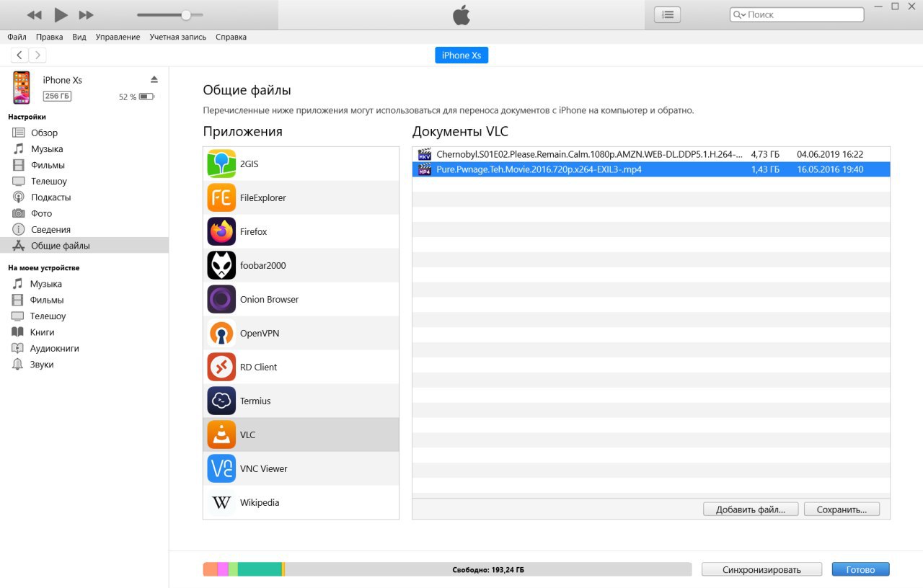
Task: Click the 04.06.2019 16:22 date cell
Action: tap(830, 154)
